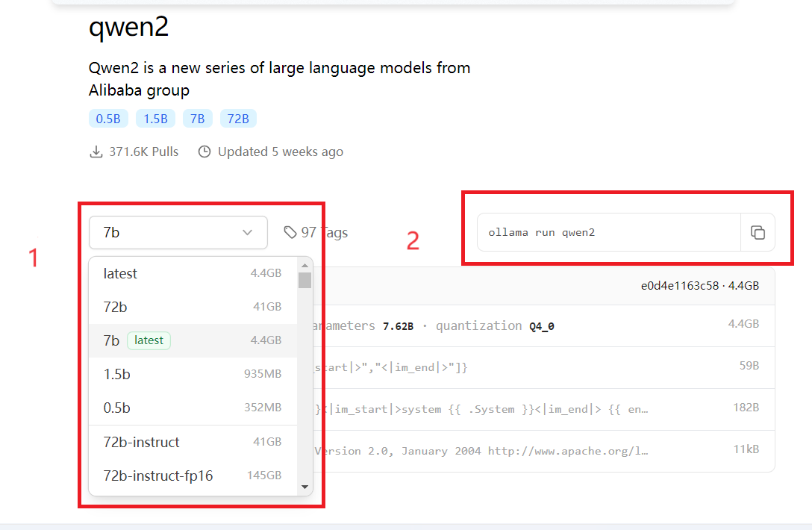Click the download icon next to Pulls
Screen dimensions: 812x530
tap(96, 152)
